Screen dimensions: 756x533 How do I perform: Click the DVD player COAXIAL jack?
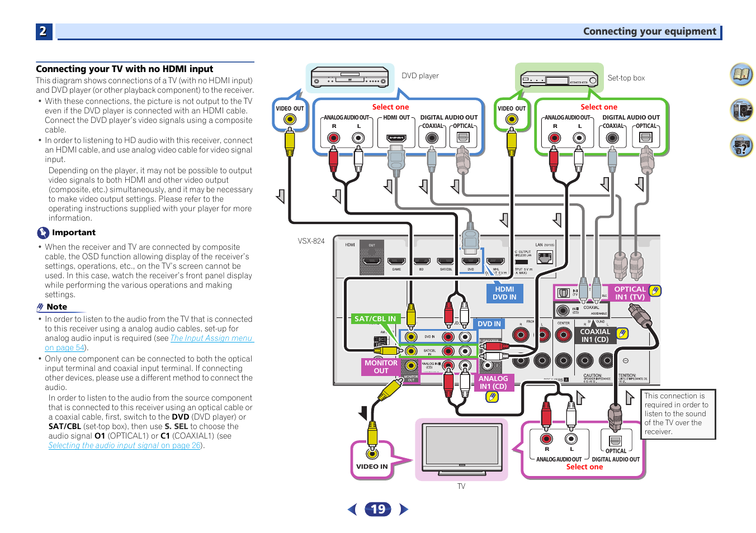coord(432,138)
